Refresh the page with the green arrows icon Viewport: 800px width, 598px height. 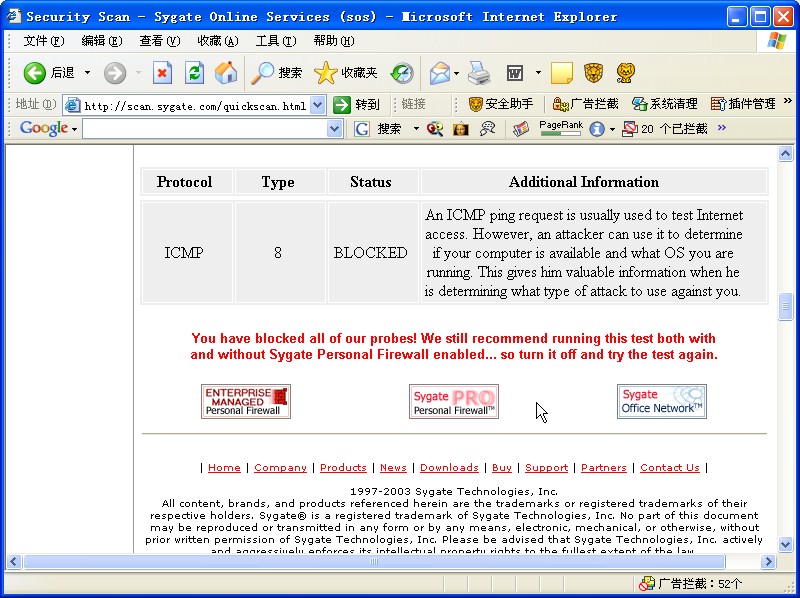click(194, 73)
